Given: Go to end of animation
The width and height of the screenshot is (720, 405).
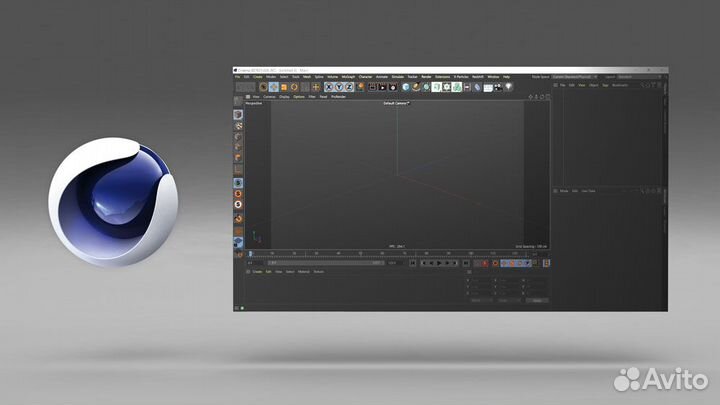Looking at the screenshot, I should click(466, 263).
